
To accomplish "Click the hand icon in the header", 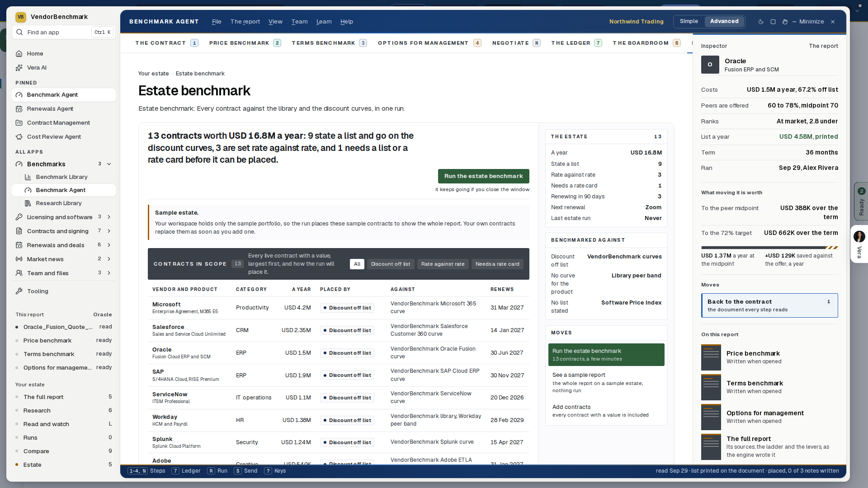I will pyautogui.click(x=785, y=22).
